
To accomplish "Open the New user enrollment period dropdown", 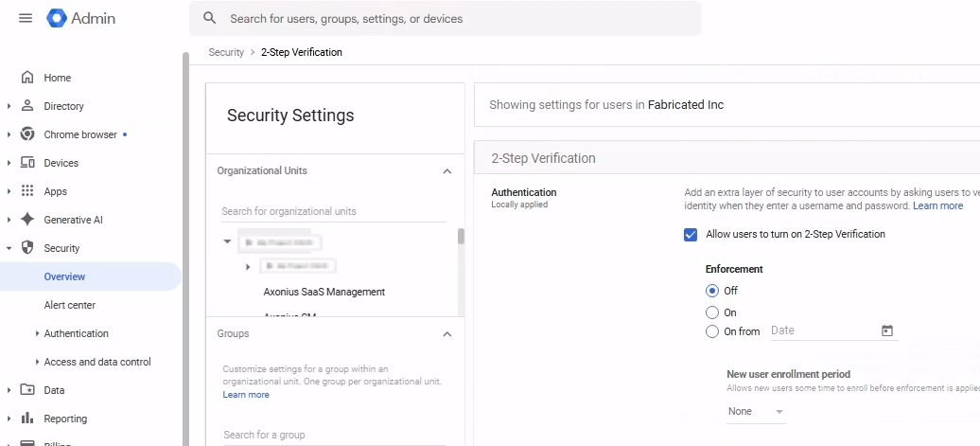I will [756, 411].
